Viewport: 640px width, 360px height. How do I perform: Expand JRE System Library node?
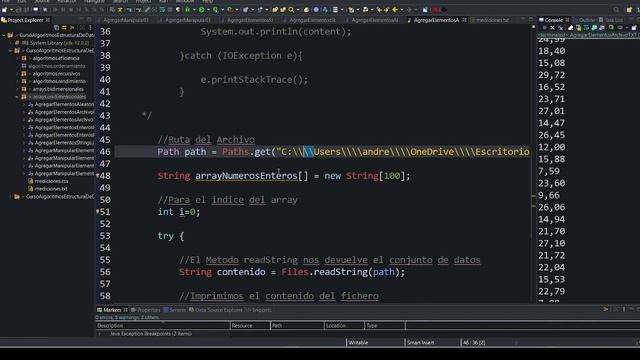click(11, 43)
